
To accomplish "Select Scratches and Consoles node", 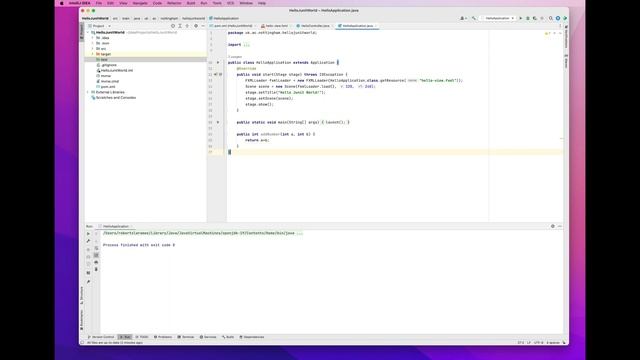I will [x=116, y=98].
